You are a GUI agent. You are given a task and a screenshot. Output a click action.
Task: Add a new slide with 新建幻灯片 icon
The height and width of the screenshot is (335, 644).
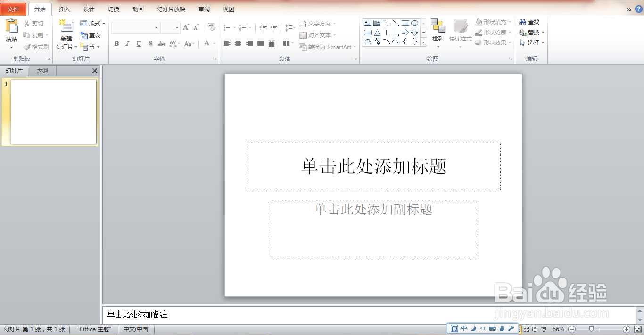[66, 26]
